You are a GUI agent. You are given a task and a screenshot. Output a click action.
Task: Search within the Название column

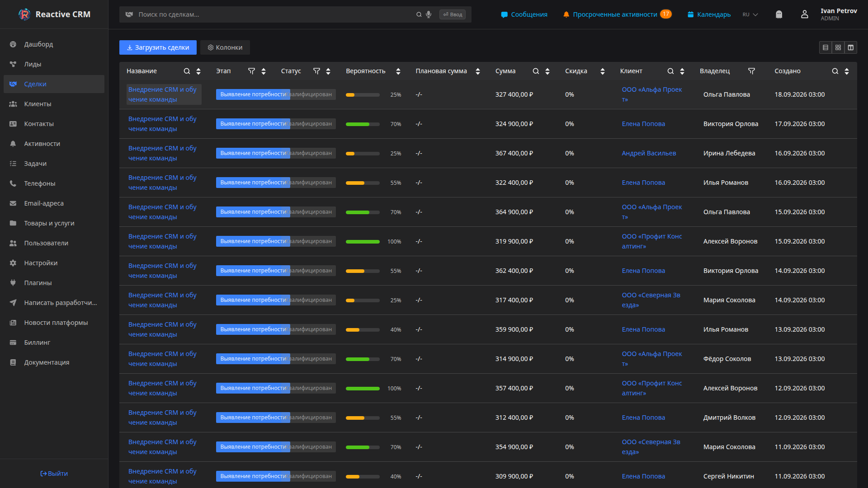187,71
